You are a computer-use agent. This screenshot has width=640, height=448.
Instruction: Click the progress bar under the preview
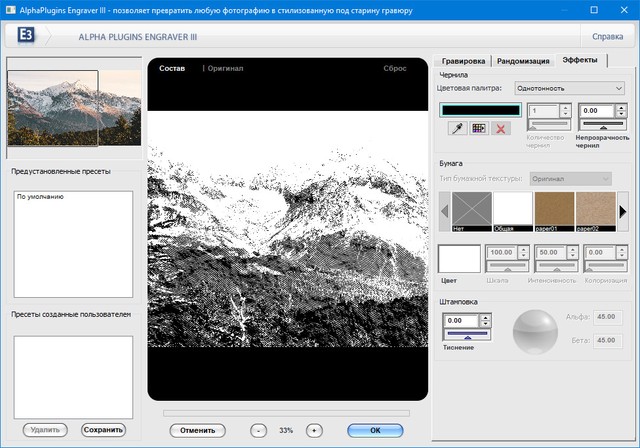click(286, 413)
